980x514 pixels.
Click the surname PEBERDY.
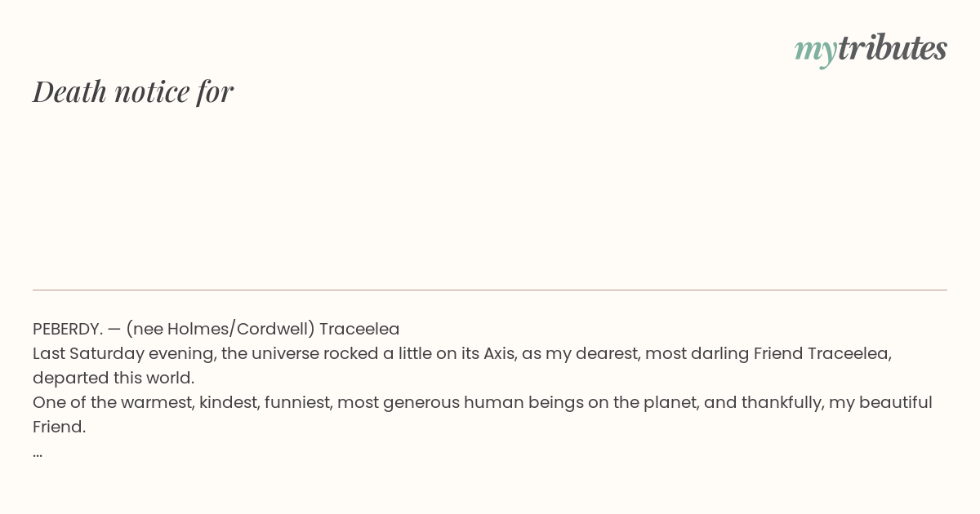(x=68, y=329)
